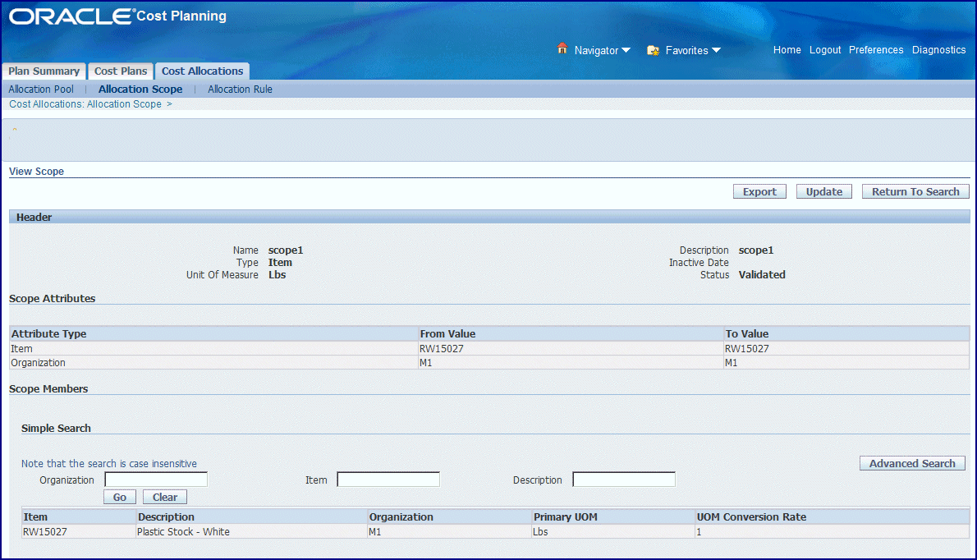The width and height of the screenshot is (977, 560).
Task: Expand the Navigator dropdown arrow
Action: tap(626, 50)
